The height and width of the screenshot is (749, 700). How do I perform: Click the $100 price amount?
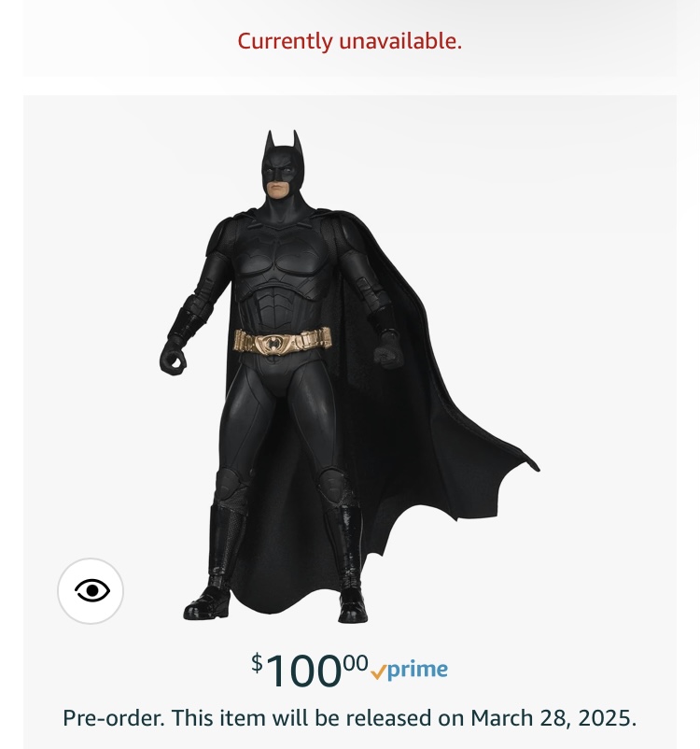pos(303,671)
